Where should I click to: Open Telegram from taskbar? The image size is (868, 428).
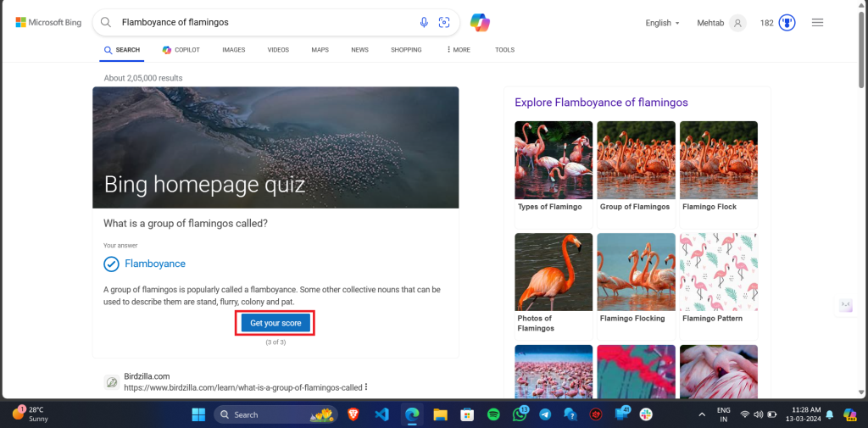click(x=545, y=414)
